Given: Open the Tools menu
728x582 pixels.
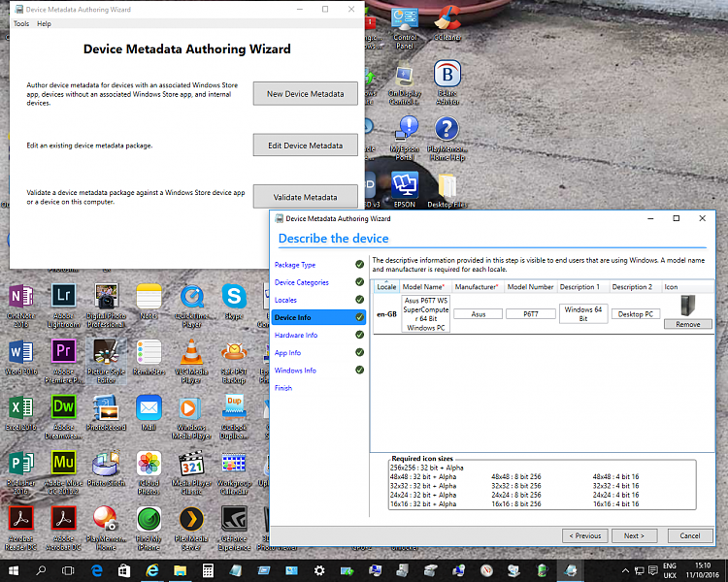Looking at the screenshot, I should point(21,23).
